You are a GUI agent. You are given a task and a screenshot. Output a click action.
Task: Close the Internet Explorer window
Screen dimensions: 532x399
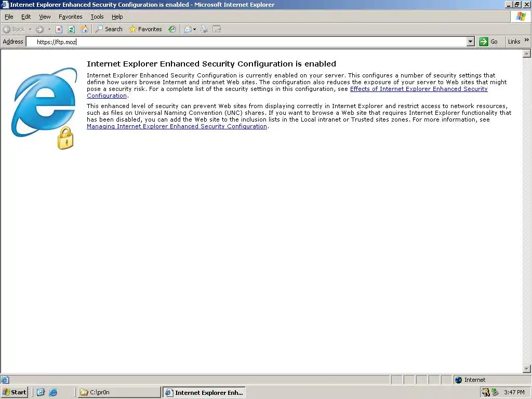pos(526,4)
